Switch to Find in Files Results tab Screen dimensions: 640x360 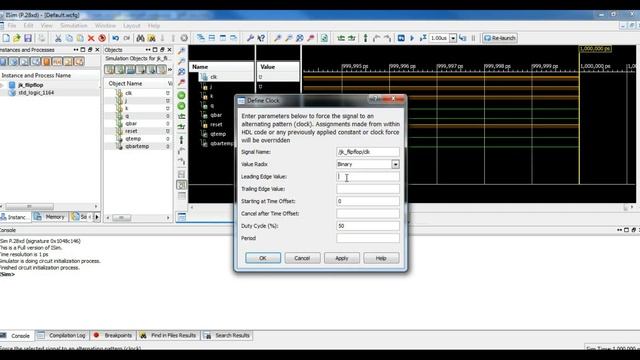coord(168,336)
